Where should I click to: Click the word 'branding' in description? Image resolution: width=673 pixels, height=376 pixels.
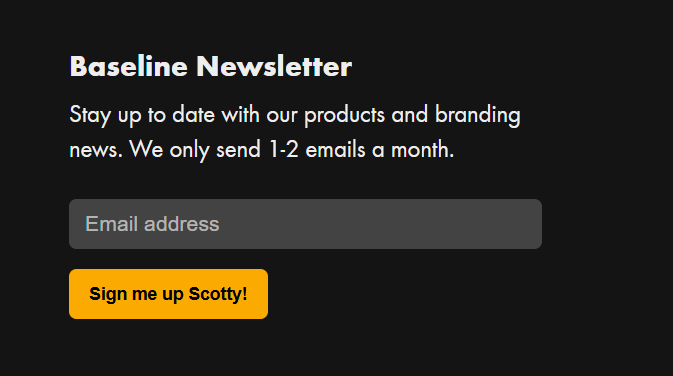478,115
